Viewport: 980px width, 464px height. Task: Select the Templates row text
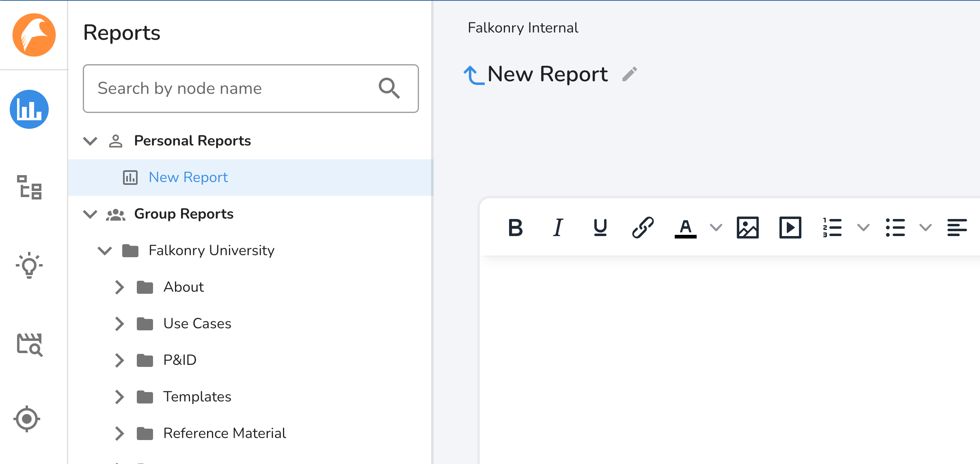(197, 397)
